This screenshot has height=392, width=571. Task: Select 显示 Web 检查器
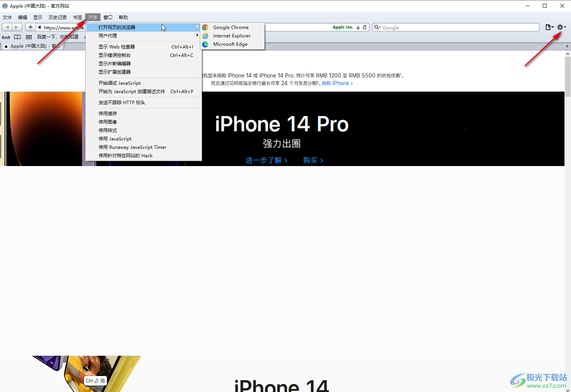pyautogui.click(x=143, y=47)
